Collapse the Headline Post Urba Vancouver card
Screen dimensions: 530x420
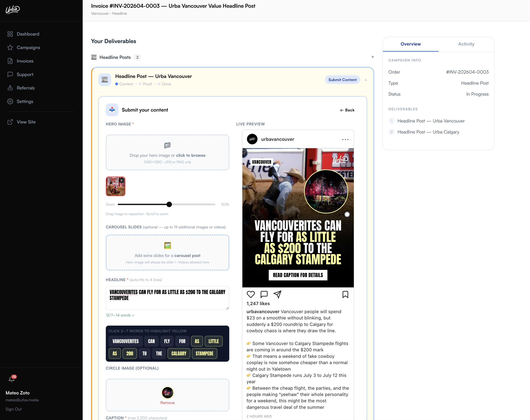(x=366, y=80)
